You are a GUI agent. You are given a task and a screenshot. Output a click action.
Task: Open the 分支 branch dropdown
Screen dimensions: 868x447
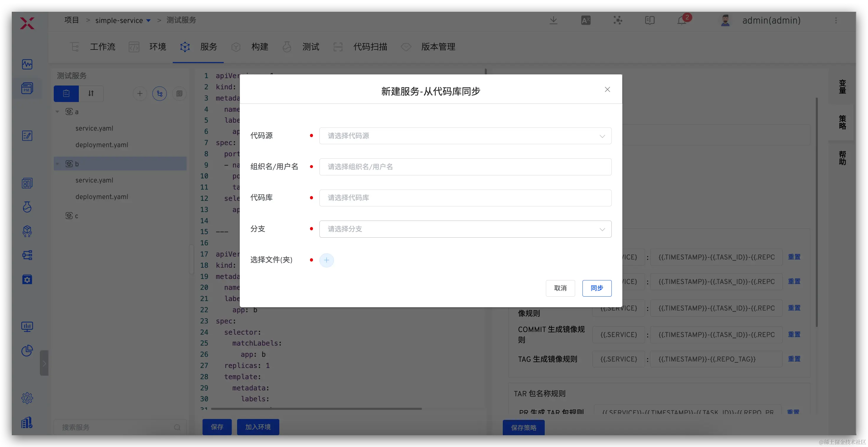465,229
